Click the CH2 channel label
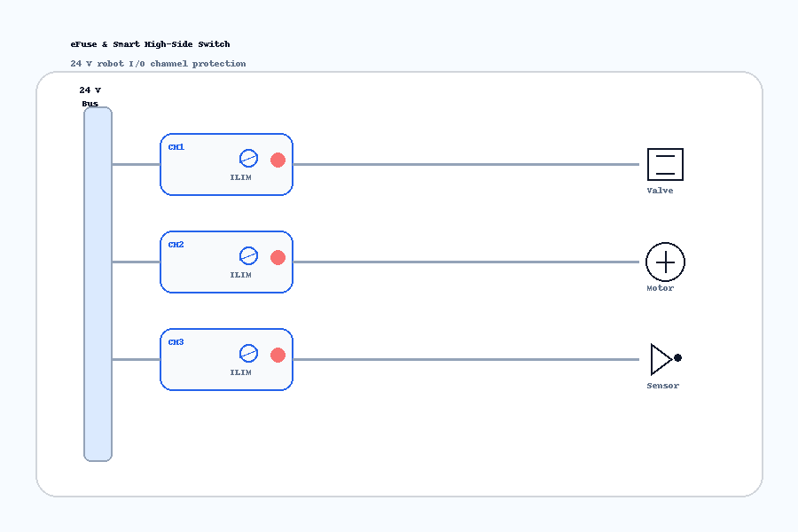This screenshot has width=798, height=532. coord(176,245)
